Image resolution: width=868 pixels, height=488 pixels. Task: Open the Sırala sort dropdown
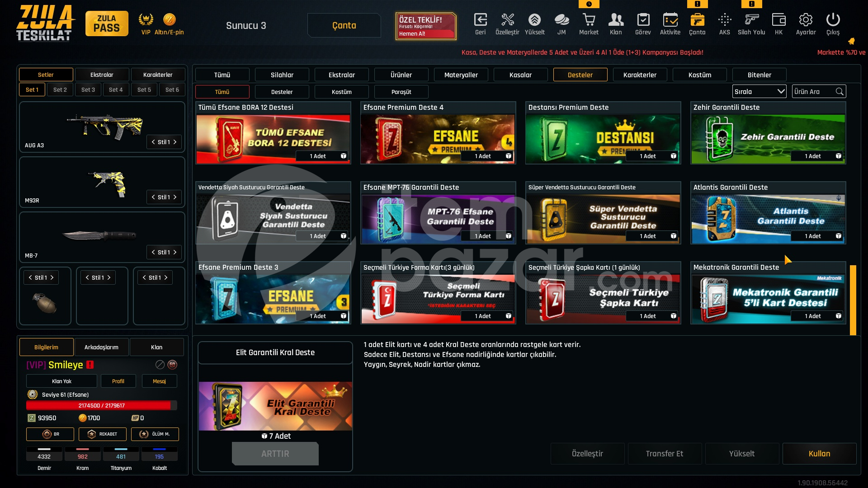coord(759,92)
